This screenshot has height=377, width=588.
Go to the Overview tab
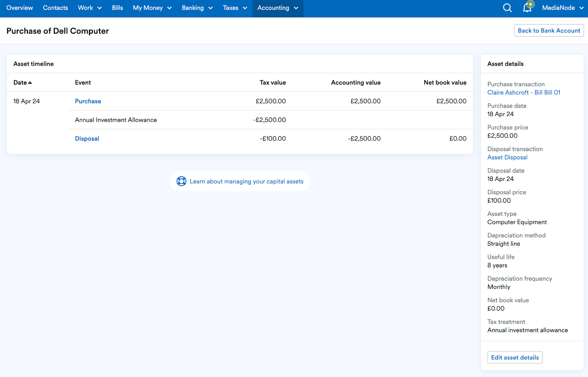coord(19,8)
